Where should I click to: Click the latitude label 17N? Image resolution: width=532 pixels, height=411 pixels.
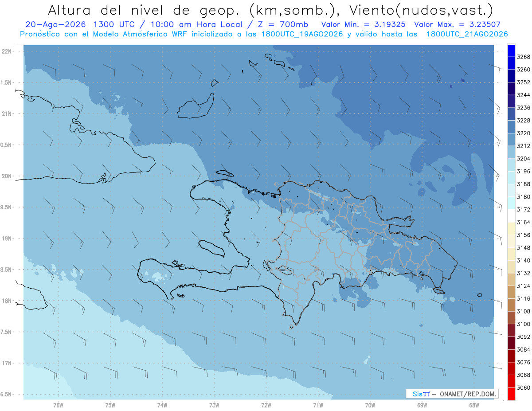pyautogui.click(x=7, y=364)
